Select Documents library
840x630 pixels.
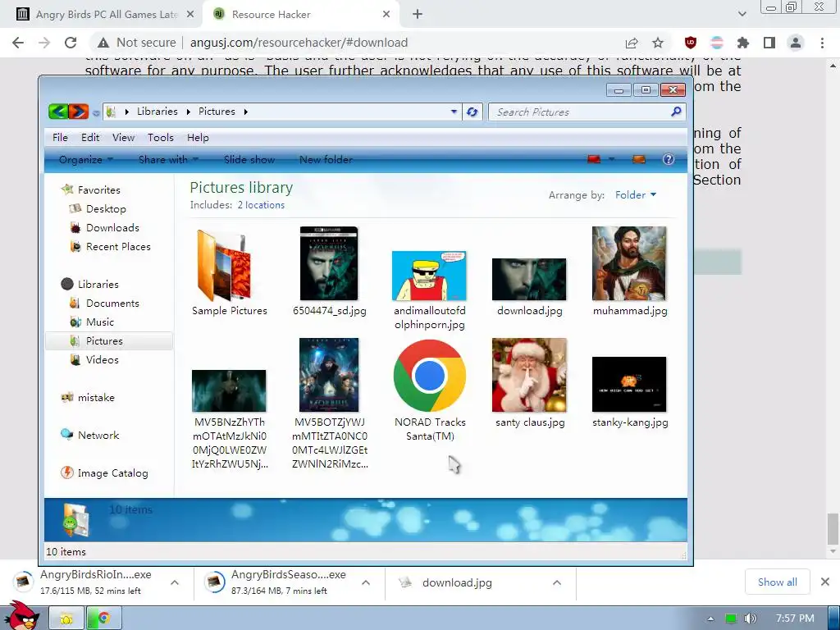[112, 304]
